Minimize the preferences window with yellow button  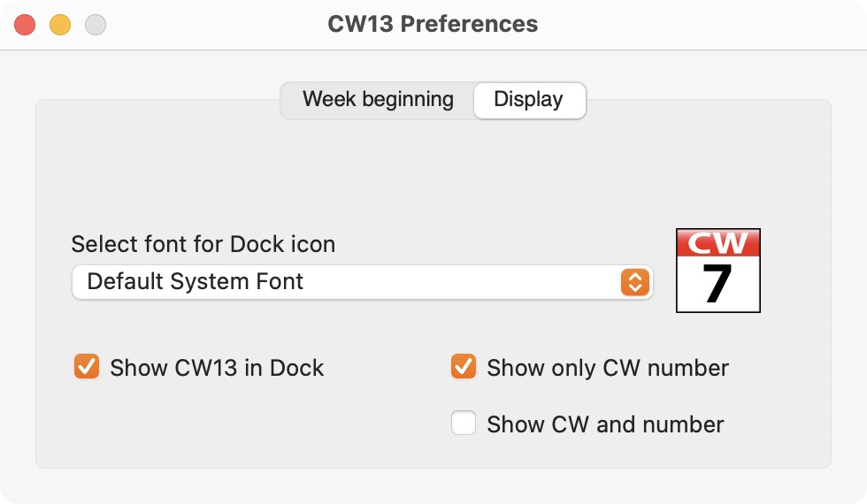[60, 25]
